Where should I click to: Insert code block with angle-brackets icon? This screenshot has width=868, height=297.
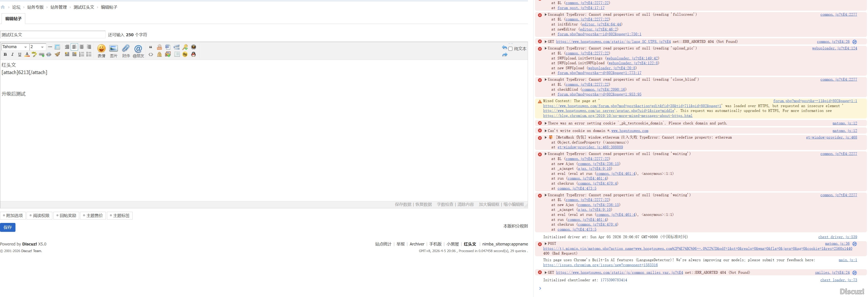point(151,54)
